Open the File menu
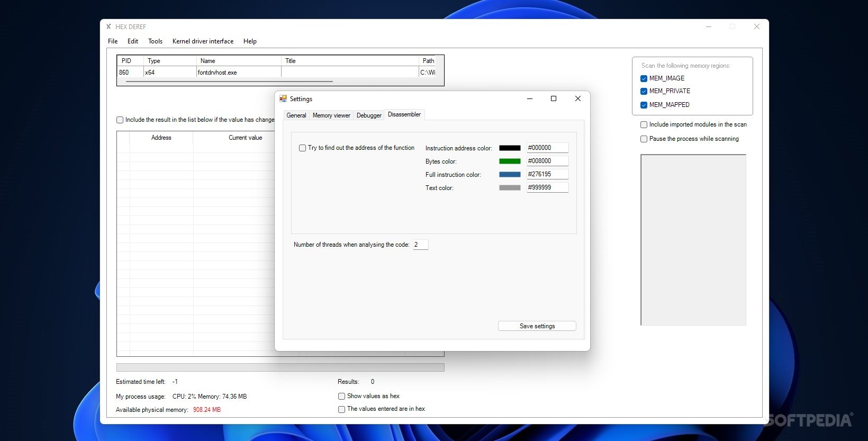 point(113,41)
